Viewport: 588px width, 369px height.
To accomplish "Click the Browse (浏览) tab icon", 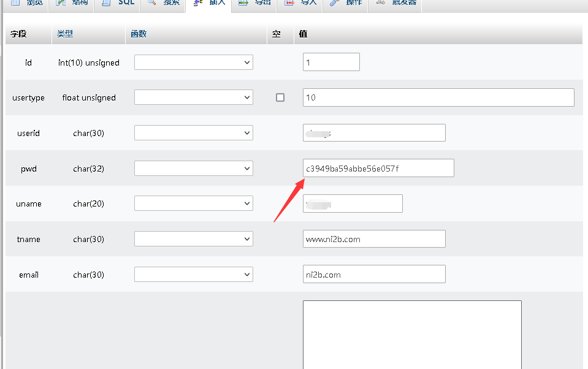I will pos(16,2).
